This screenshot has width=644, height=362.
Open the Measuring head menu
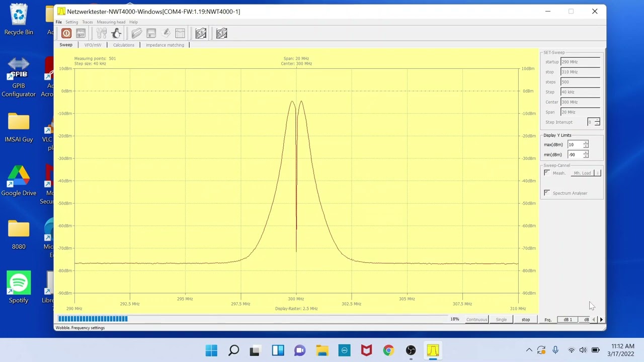coord(111,22)
